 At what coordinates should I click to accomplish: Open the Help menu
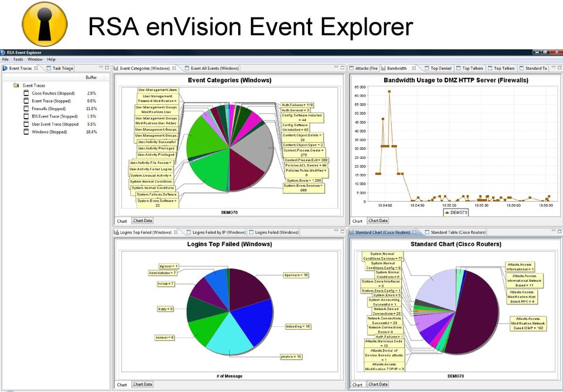pos(52,60)
